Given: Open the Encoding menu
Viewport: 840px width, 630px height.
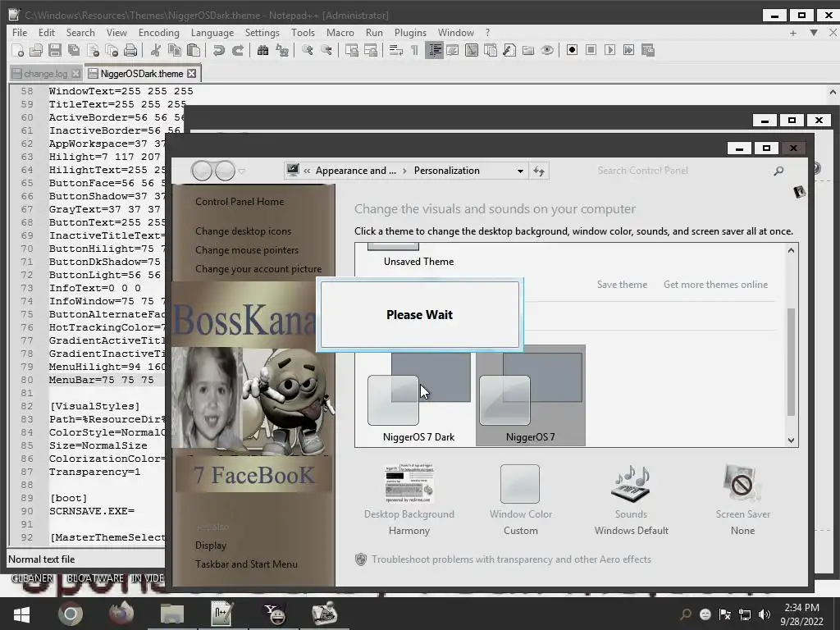Looking at the screenshot, I should pyautogui.click(x=158, y=33).
